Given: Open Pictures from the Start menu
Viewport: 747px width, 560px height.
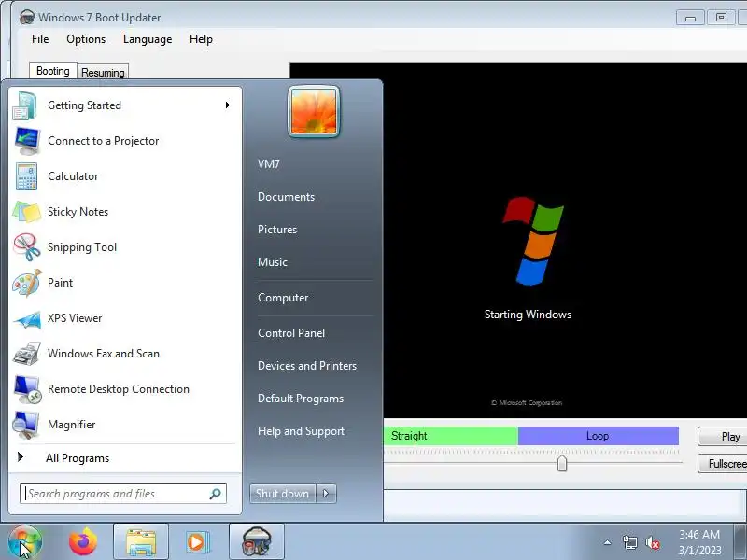Looking at the screenshot, I should click(277, 230).
